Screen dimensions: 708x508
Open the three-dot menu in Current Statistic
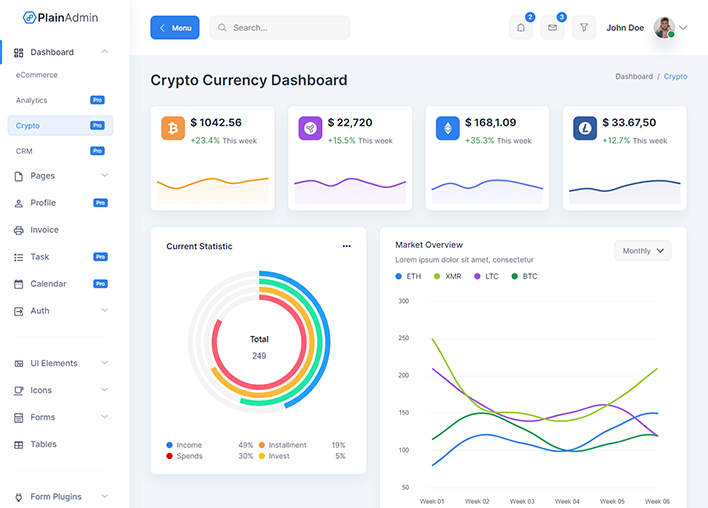pos(347,246)
